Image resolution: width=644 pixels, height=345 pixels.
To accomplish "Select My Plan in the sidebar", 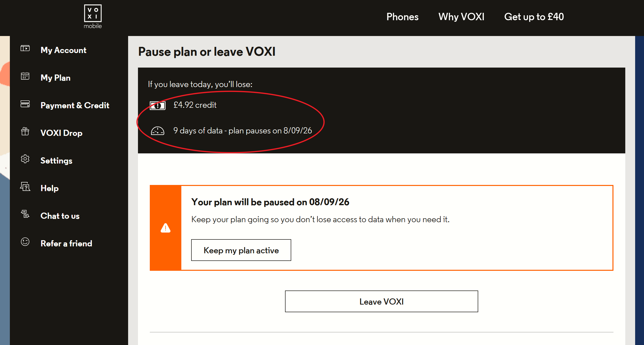I will (55, 78).
